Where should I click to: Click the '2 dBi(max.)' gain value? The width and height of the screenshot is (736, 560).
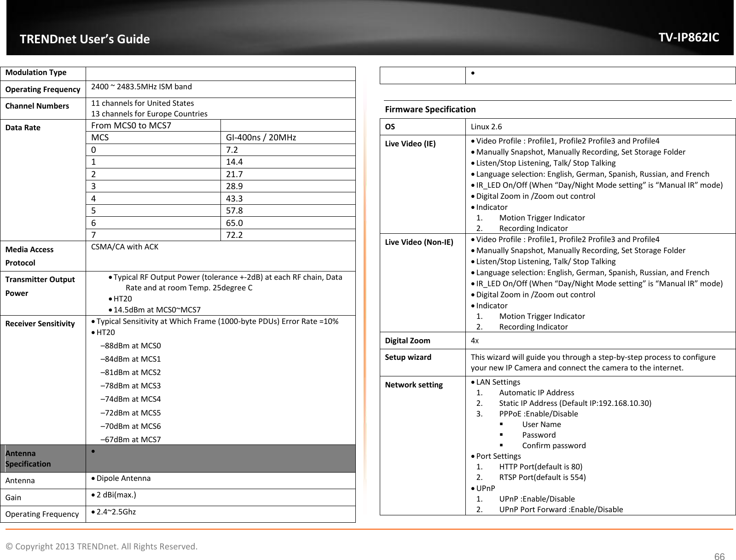pyautogui.click(x=116, y=495)
